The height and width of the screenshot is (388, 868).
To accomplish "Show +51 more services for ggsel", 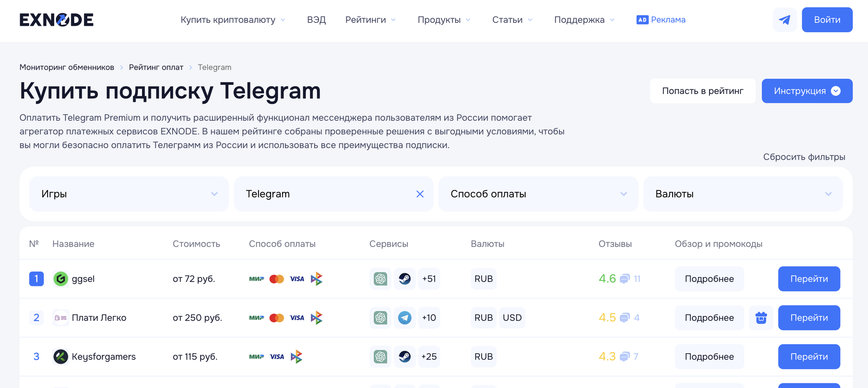I will (429, 279).
